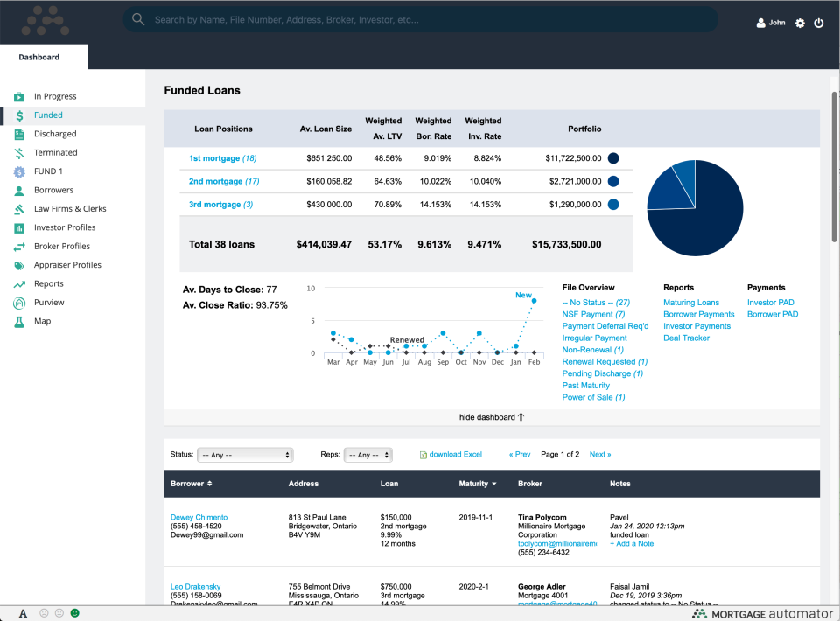Select the green happy face feedback icon
840x621 pixels.
[75, 614]
